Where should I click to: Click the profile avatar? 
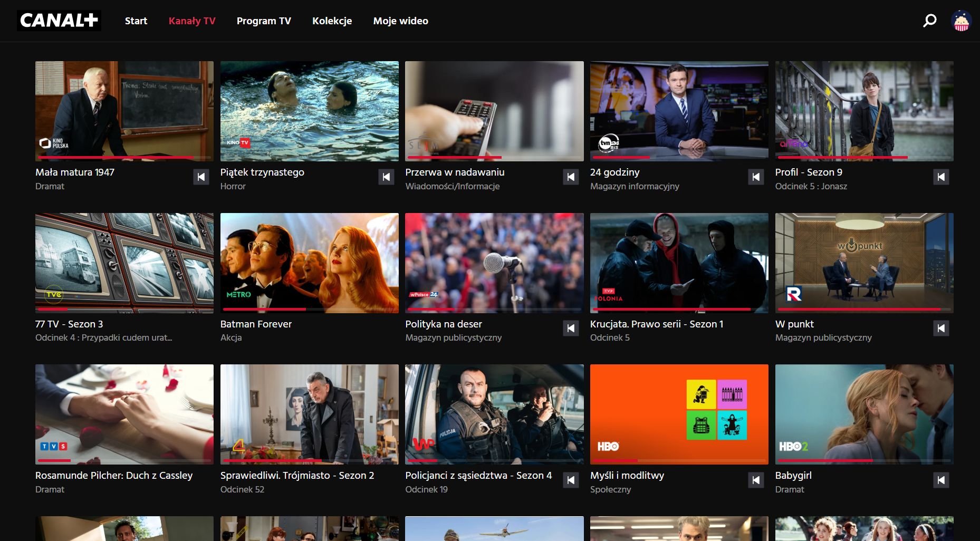point(961,22)
